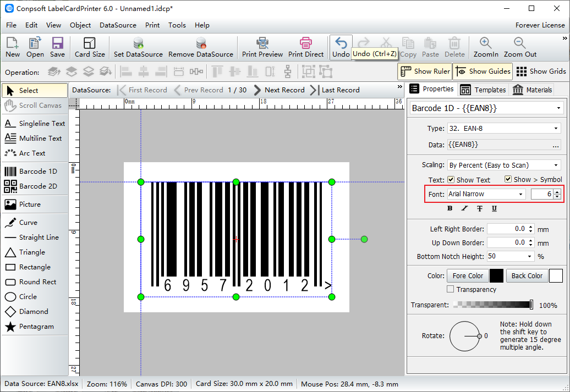The height and width of the screenshot is (392, 570).
Task: Click the black fore color swatch
Action: click(x=496, y=276)
